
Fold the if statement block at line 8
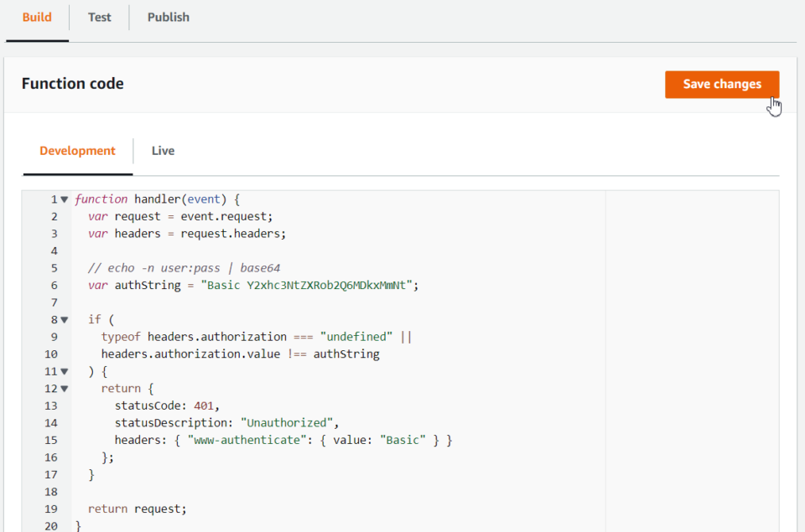[x=64, y=319]
